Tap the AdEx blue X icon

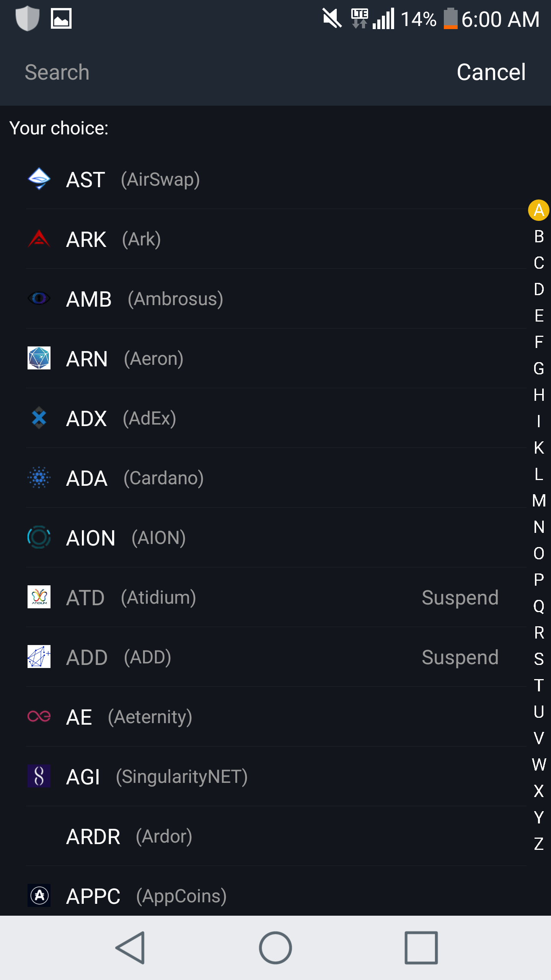[39, 418]
